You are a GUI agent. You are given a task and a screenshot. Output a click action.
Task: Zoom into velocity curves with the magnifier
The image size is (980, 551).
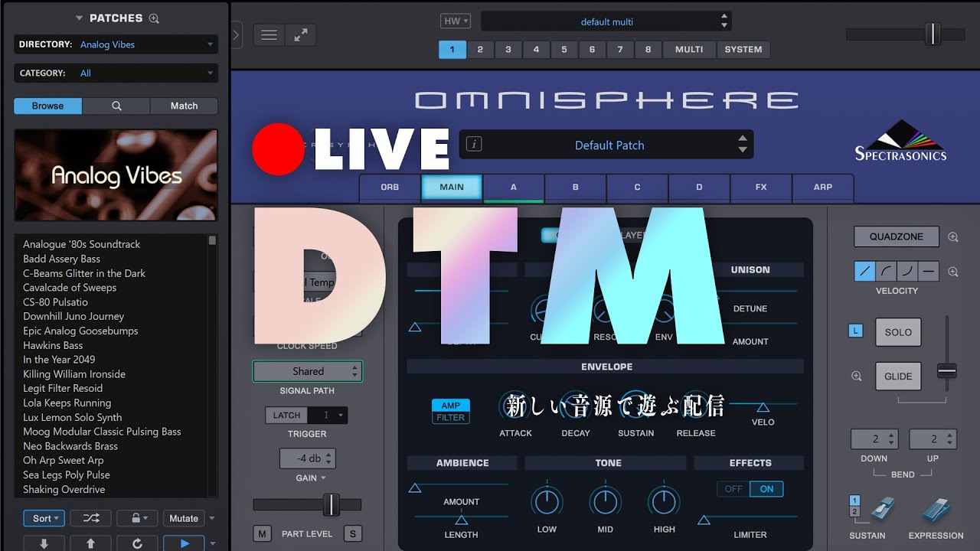953,272
